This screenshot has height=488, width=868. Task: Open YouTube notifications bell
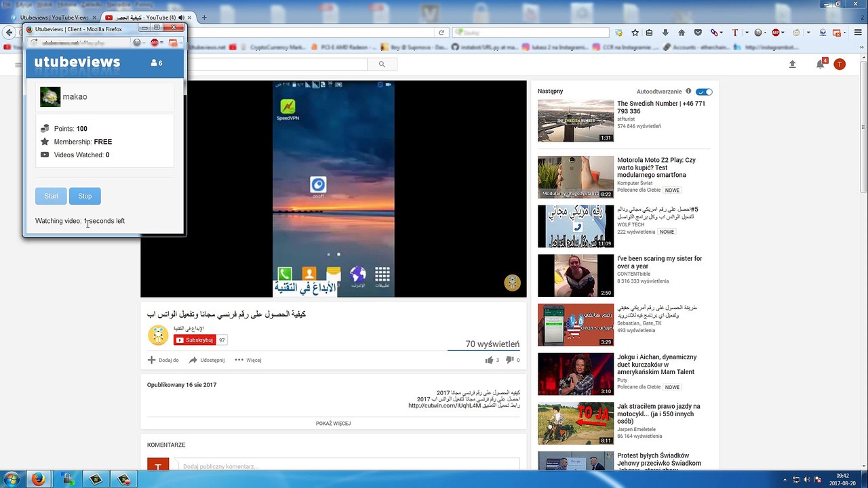coord(821,64)
